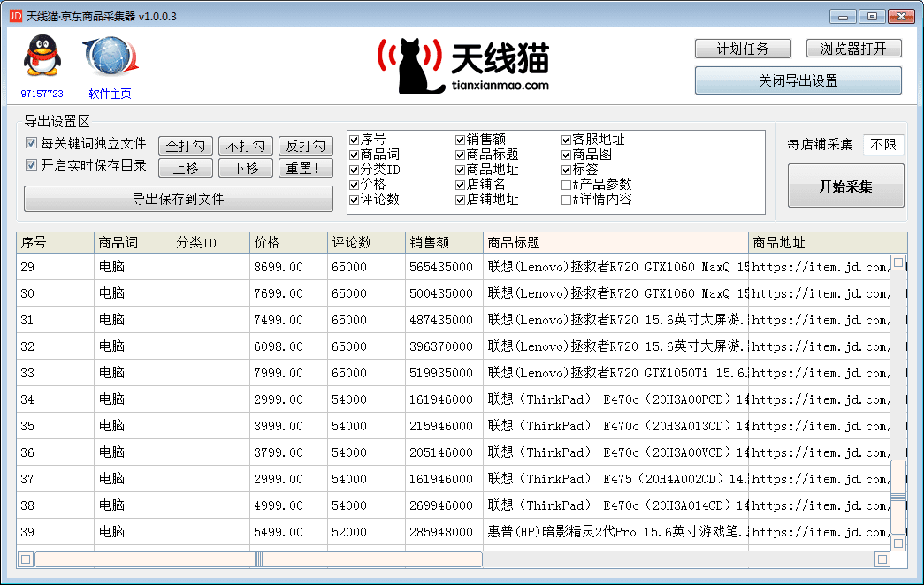This screenshot has height=585, width=924.
Task: Click the horizontal scrollbar left arrow
Action: 26,559
